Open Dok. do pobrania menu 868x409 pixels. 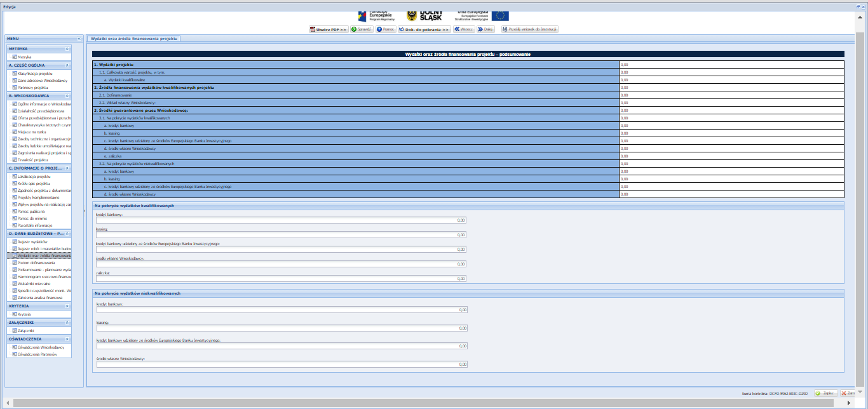[x=424, y=29]
